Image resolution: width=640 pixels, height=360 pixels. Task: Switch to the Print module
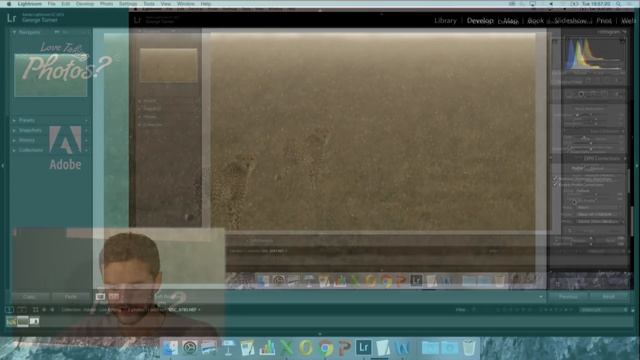tap(604, 20)
